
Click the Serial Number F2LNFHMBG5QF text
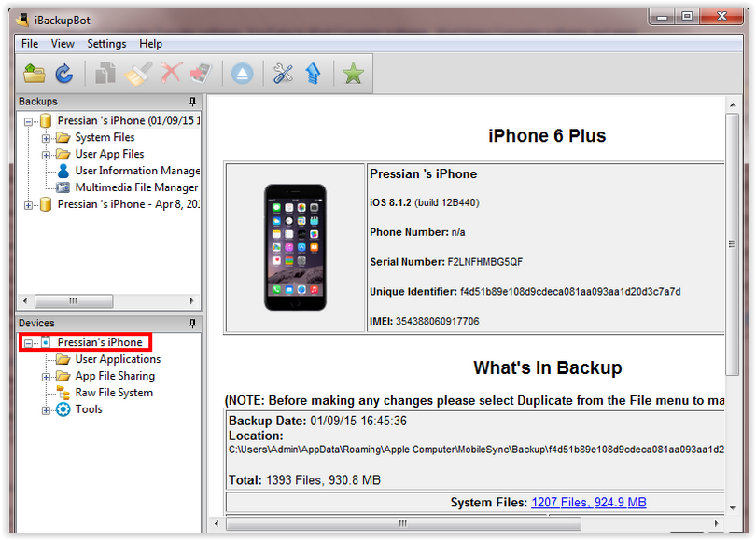(x=446, y=262)
